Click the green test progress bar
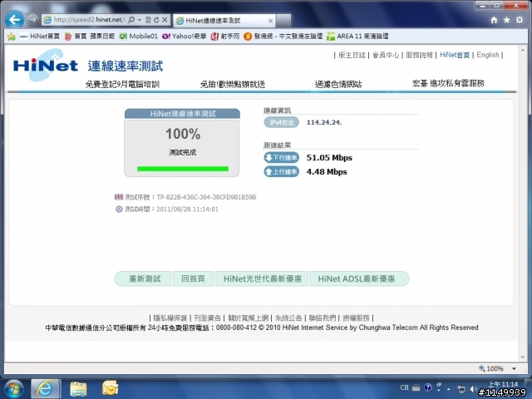The height and width of the screenshot is (399, 532). pos(183,169)
